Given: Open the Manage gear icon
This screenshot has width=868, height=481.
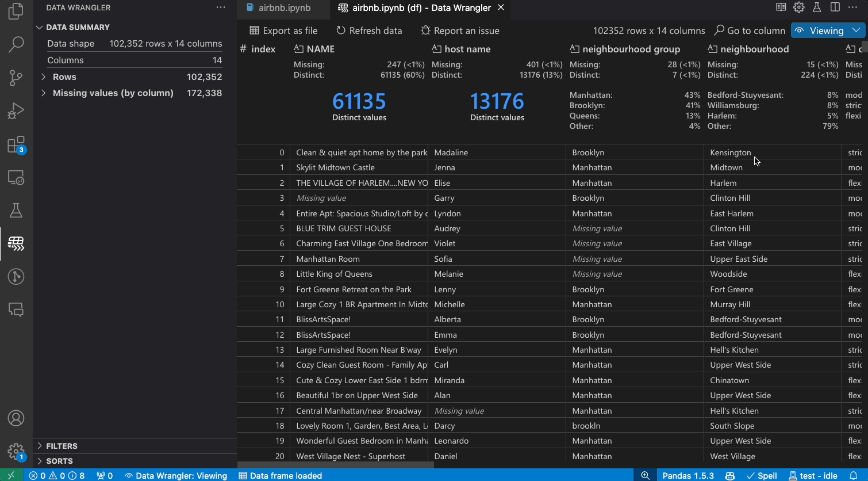Looking at the screenshot, I should tap(16, 451).
